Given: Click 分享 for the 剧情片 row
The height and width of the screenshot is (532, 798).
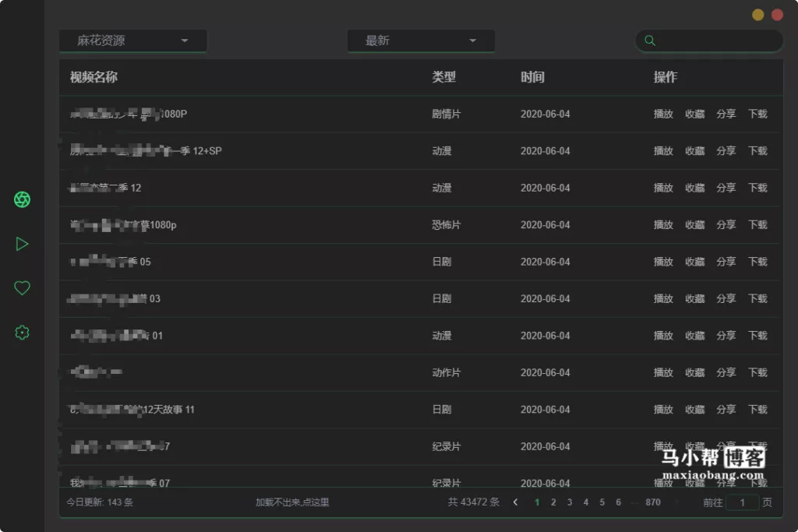Looking at the screenshot, I should [726, 114].
